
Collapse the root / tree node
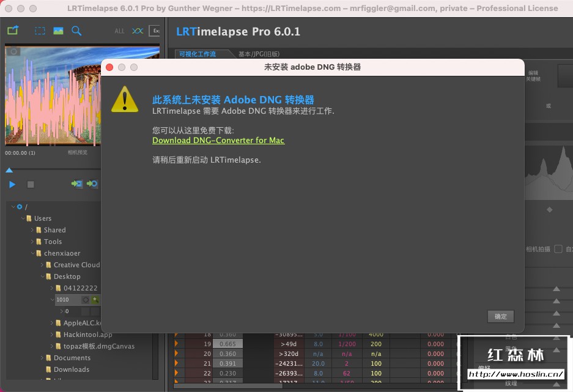coord(13,207)
